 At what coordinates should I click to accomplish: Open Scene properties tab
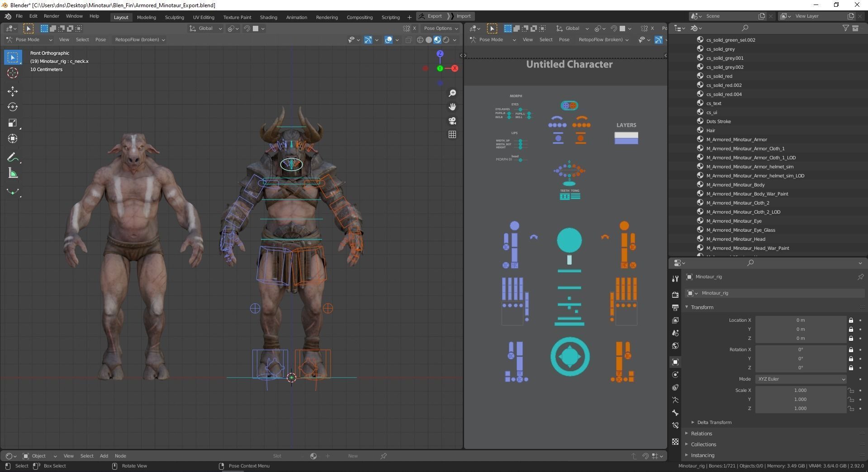(675, 333)
